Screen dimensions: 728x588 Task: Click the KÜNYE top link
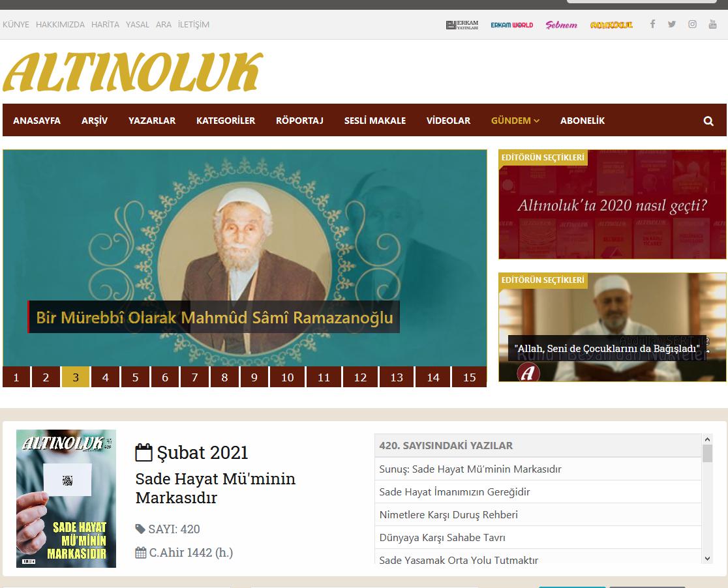point(16,25)
